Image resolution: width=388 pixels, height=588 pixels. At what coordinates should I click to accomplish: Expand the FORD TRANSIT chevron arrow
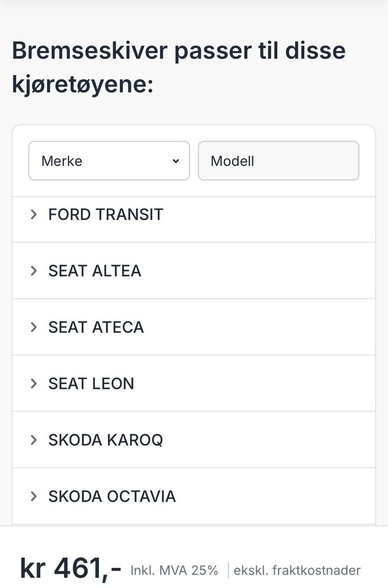point(34,214)
